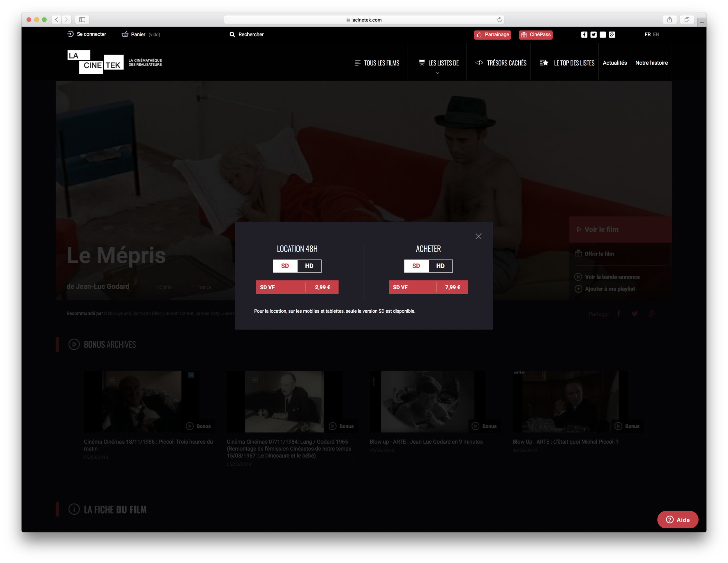This screenshot has width=728, height=563.
Task: Open Le top des listes menu
Action: coord(567,63)
